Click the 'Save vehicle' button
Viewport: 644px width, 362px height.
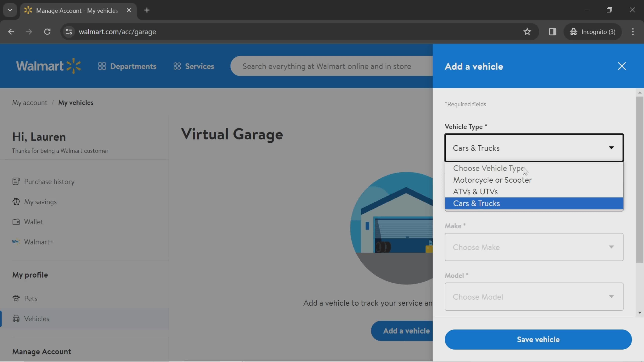click(x=538, y=339)
